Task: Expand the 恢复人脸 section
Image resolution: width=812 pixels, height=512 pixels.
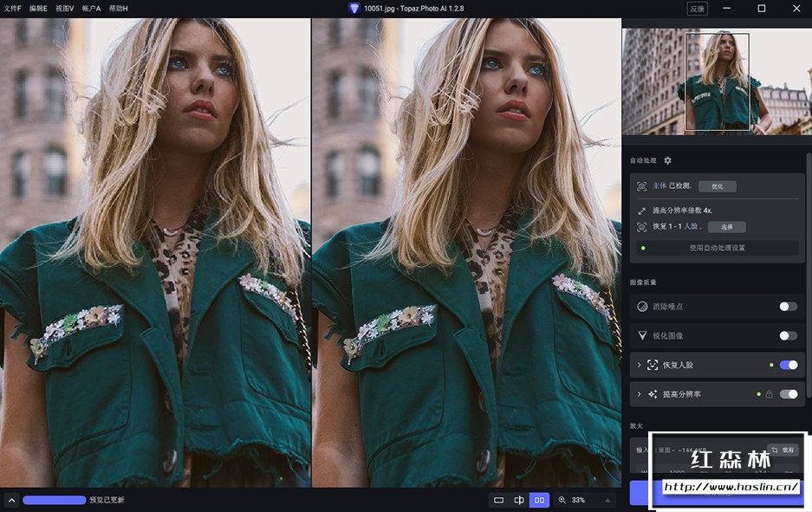Action: pos(639,365)
